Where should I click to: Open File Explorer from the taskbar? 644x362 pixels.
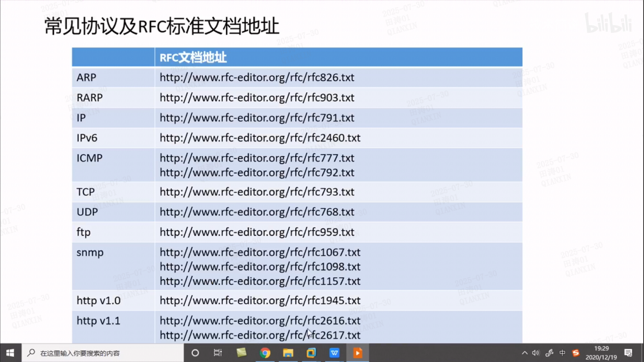288,353
